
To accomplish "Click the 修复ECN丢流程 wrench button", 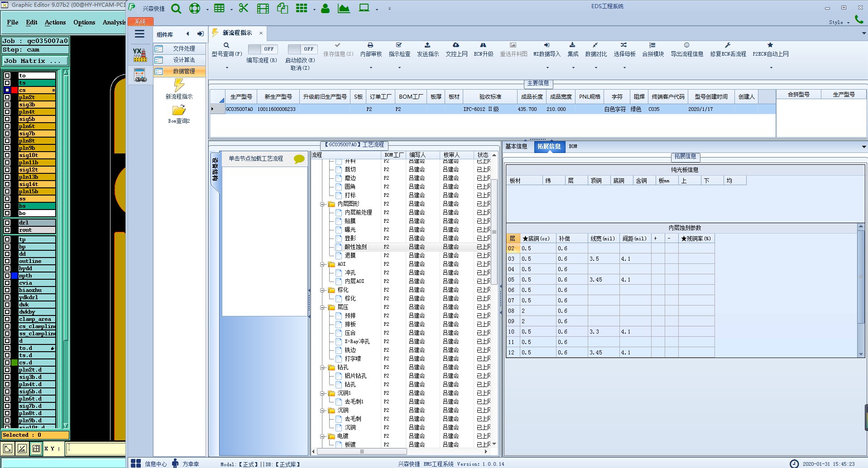I will 728,50.
